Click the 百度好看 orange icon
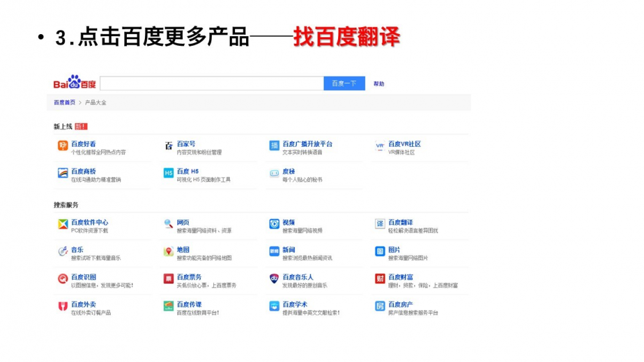Viewport: 644px width, 362px height. point(62,146)
